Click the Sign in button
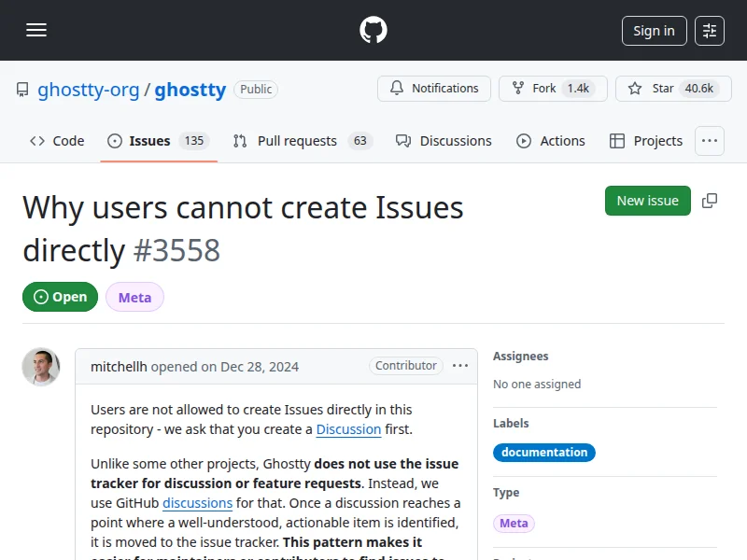Image resolution: width=747 pixels, height=560 pixels. coord(654,31)
